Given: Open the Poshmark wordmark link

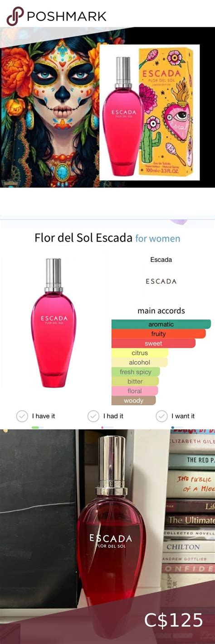Looking at the screenshot, I should [x=67, y=17].
